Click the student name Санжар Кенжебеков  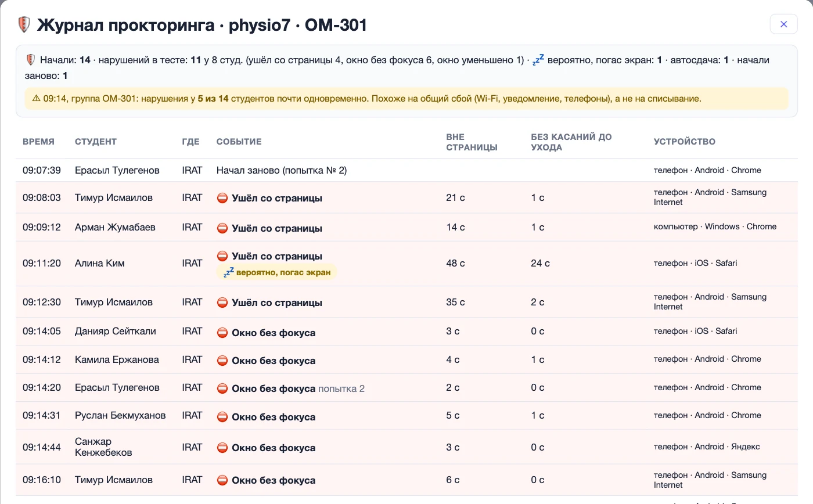click(103, 447)
